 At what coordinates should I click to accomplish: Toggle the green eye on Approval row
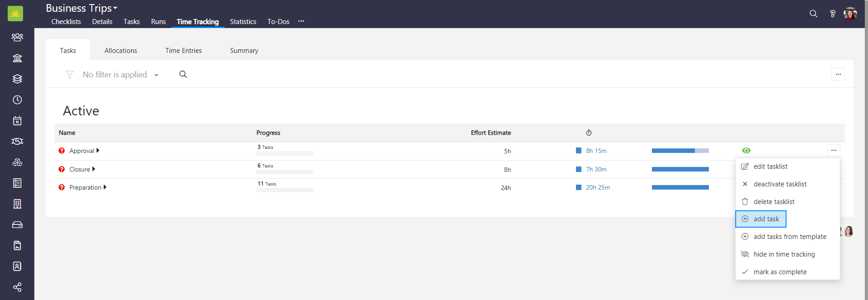(x=746, y=151)
